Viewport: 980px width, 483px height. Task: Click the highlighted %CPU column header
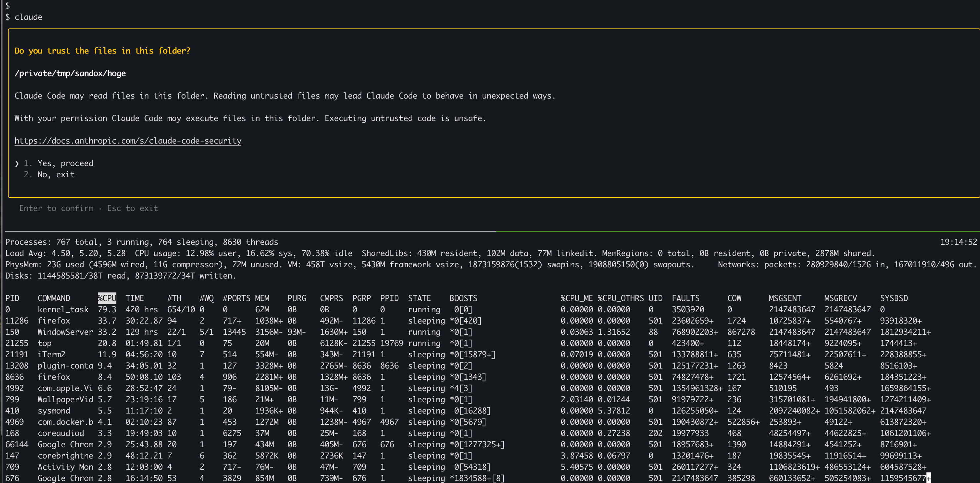(x=107, y=298)
